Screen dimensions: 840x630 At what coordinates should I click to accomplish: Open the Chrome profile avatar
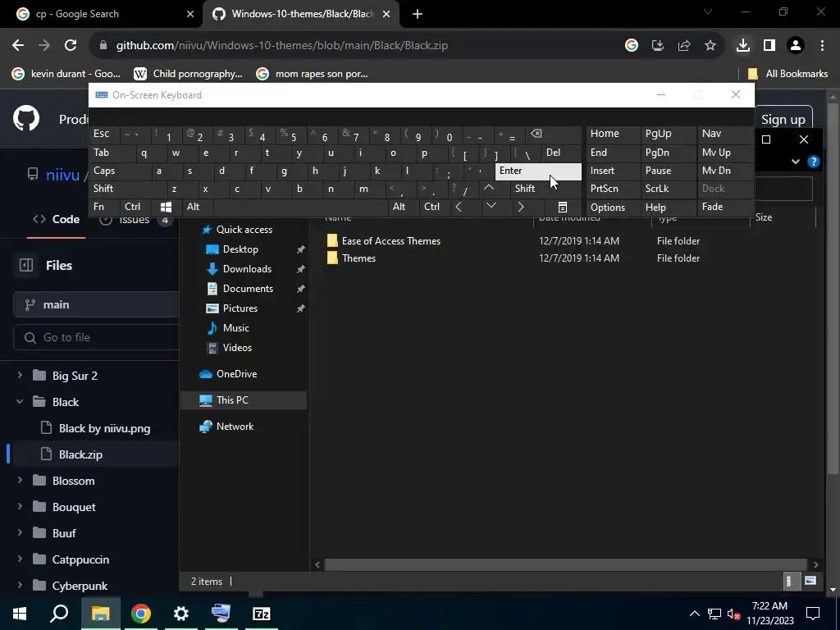coord(796,46)
